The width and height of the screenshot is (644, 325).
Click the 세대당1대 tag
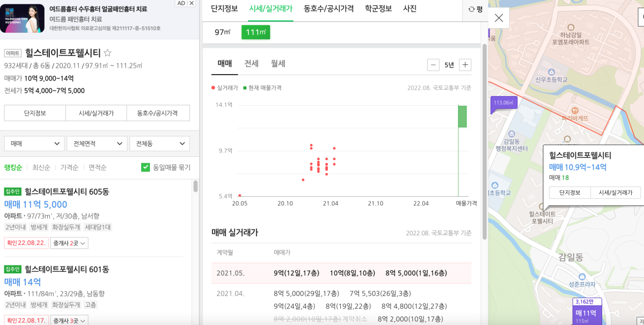pyautogui.click(x=98, y=227)
